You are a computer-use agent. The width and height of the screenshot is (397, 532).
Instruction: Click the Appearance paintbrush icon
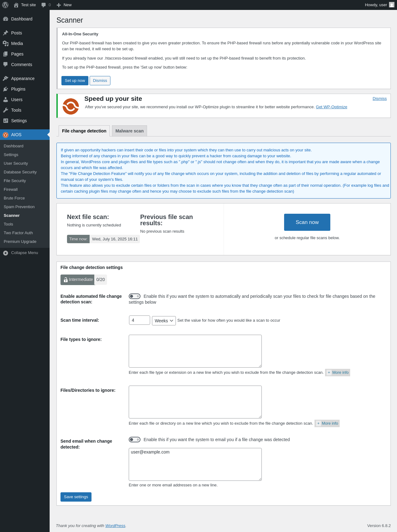[x=6, y=78]
